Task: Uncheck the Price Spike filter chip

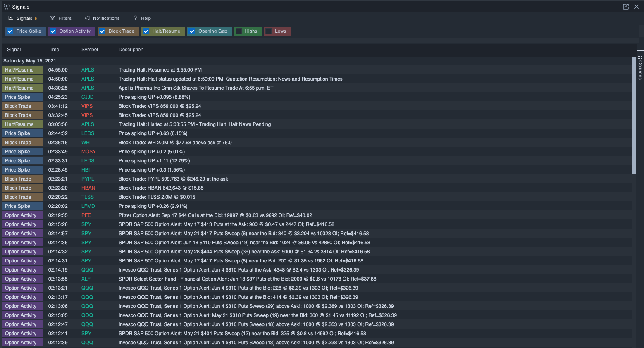Action: pos(9,31)
